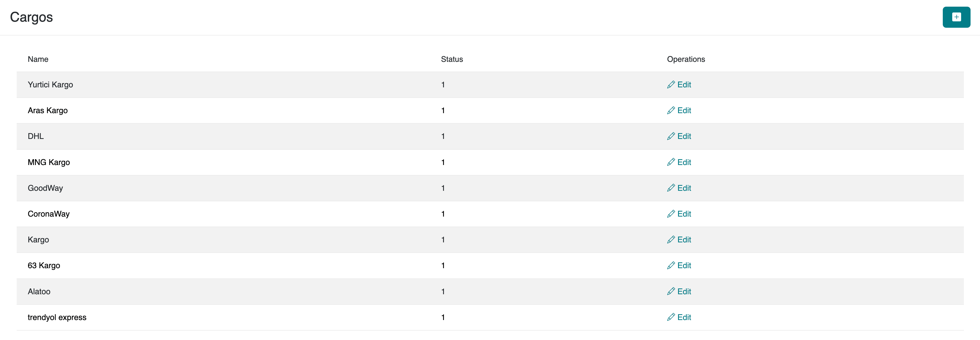Select the trendyol express name cell
Image resolution: width=980 pixels, height=340 pixels.
[57, 317]
